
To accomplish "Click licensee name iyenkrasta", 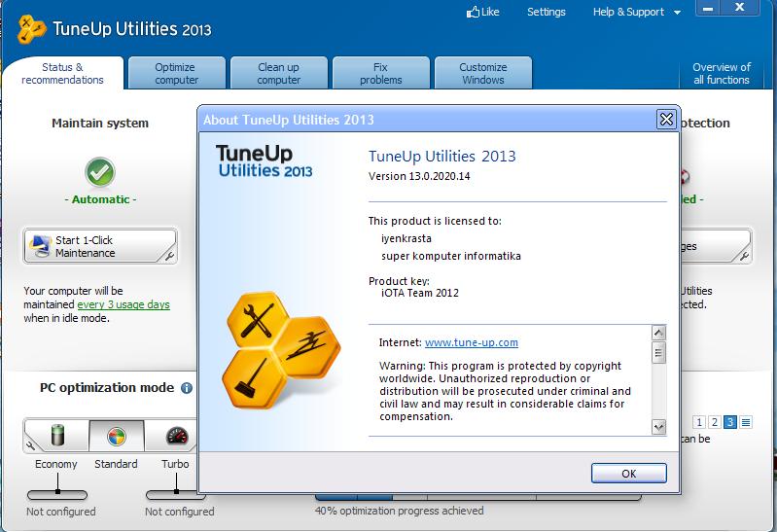I will 406,238.
